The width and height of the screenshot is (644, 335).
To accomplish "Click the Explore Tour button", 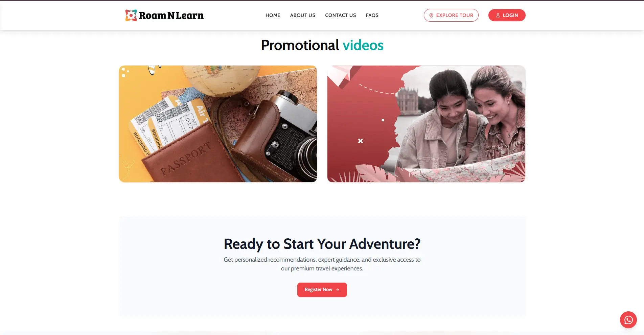I will point(451,15).
